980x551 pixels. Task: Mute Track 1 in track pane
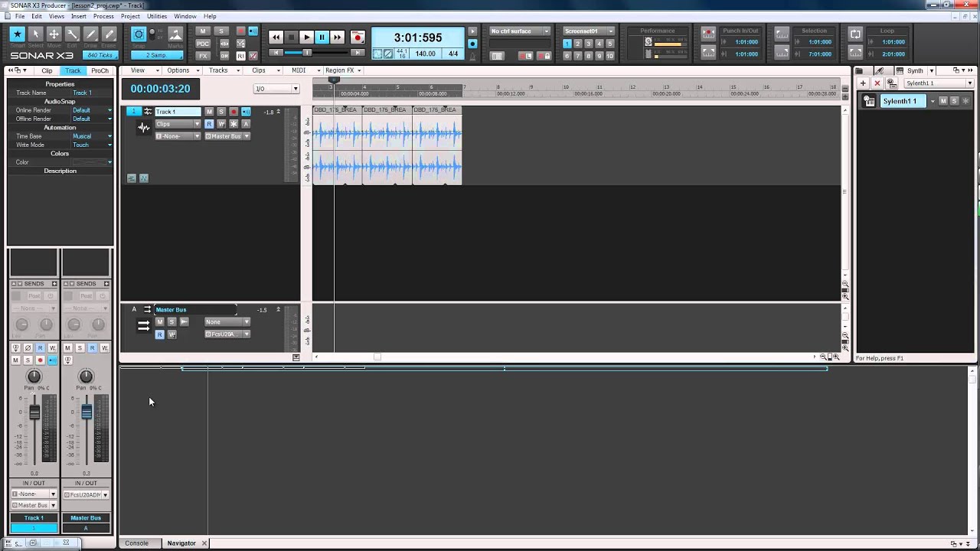tap(209, 112)
